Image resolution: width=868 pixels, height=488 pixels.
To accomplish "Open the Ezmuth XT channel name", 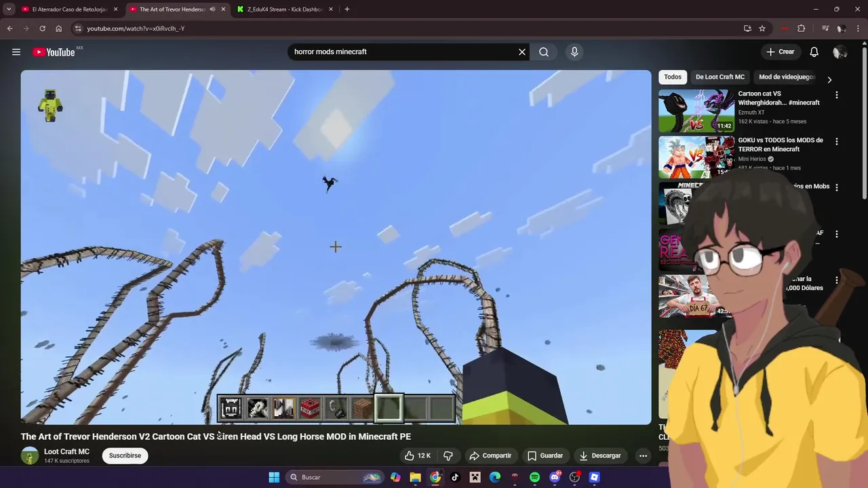I will (x=751, y=113).
